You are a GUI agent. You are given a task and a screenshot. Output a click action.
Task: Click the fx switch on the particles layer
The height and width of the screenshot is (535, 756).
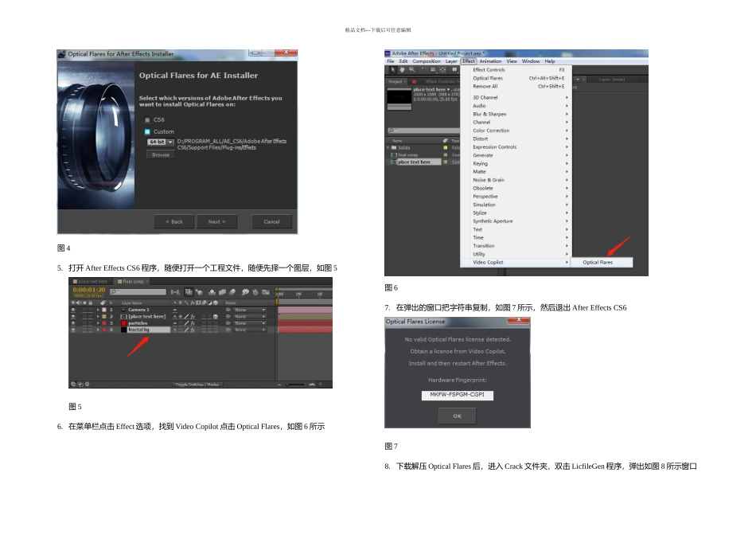193,323
